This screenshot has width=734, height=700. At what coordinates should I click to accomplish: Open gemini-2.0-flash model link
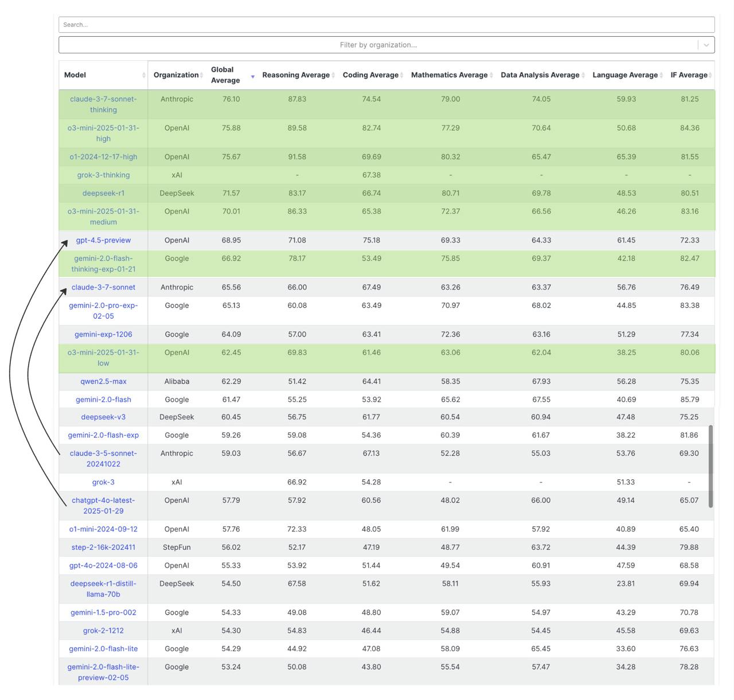click(x=103, y=400)
